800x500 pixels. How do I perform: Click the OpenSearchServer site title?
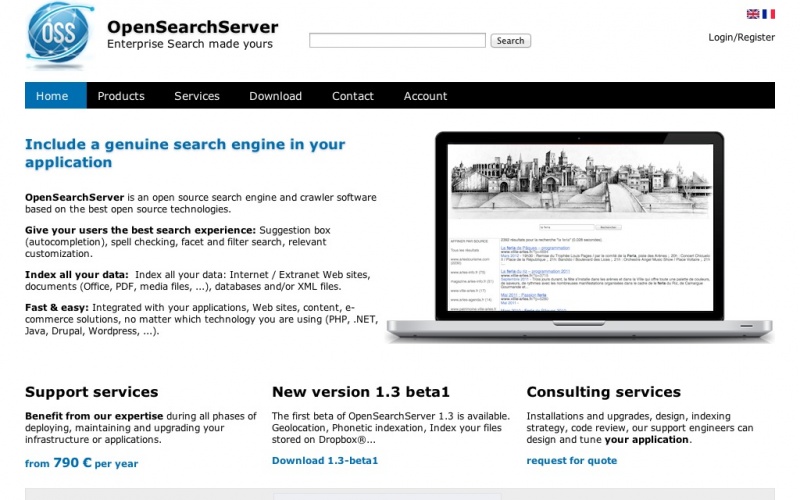click(x=192, y=27)
